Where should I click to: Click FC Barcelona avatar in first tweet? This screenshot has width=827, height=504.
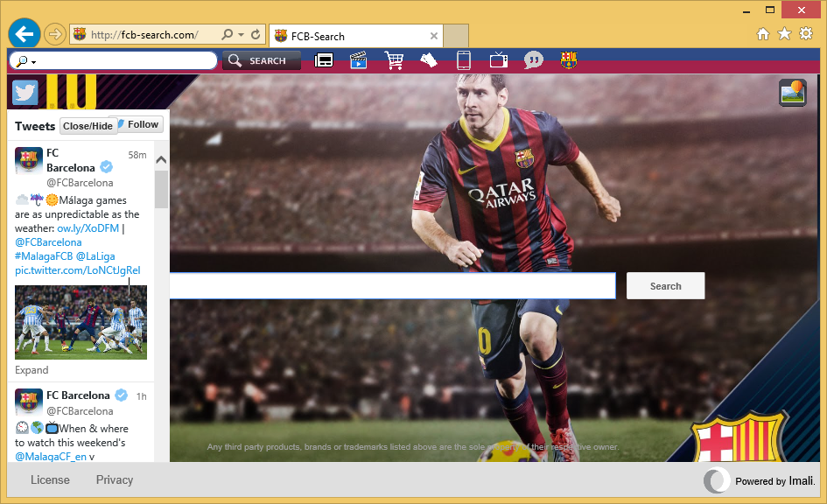point(29,160)
